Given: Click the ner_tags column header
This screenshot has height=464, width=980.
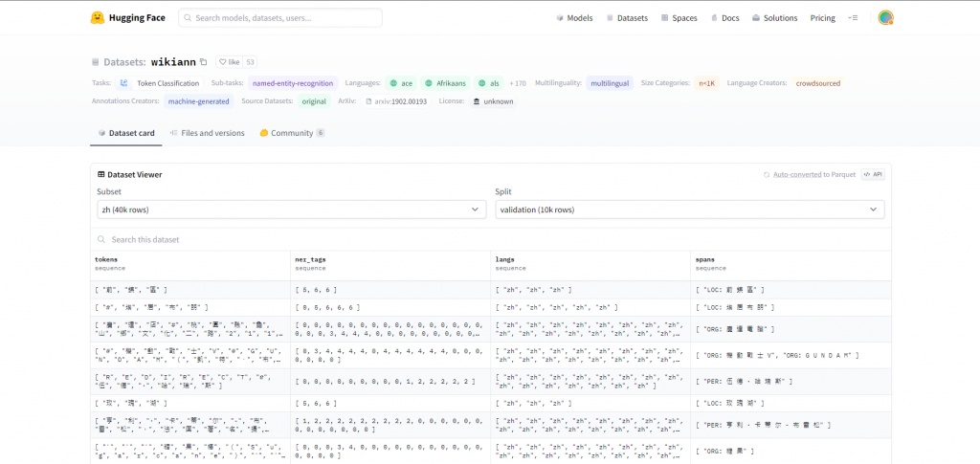Looking at the screenshot, I should click(390, 263).
